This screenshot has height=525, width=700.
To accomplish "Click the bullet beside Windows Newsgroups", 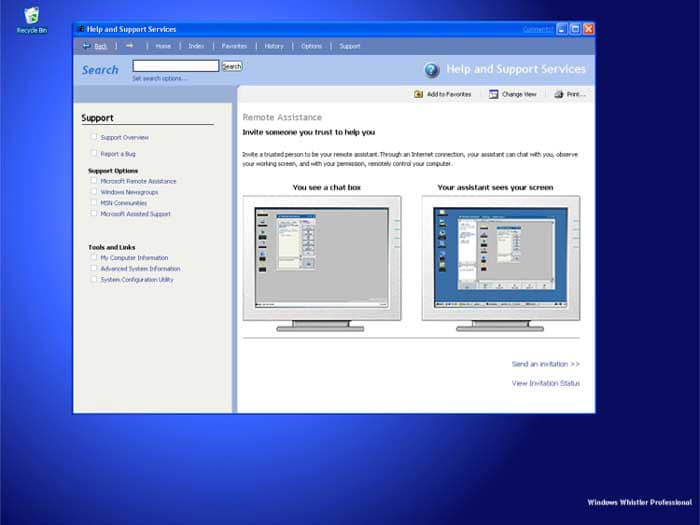I will (x=93, y=192).
